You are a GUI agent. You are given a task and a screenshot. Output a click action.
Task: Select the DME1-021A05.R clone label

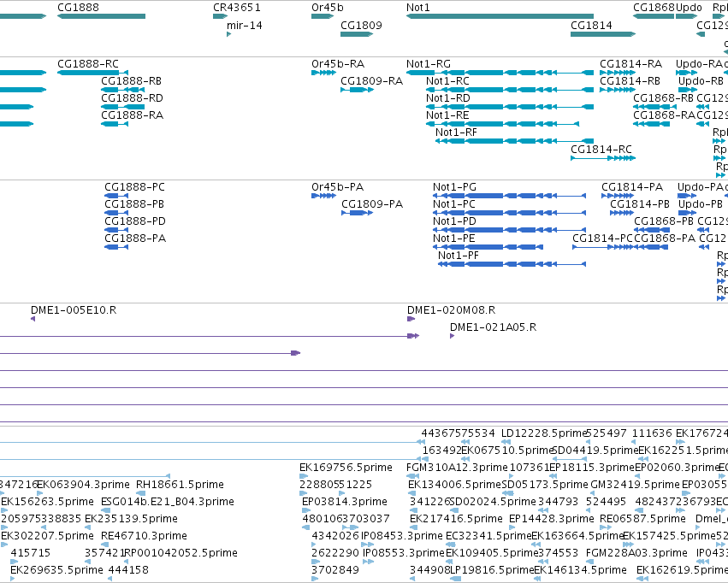(x=493, y=327)
